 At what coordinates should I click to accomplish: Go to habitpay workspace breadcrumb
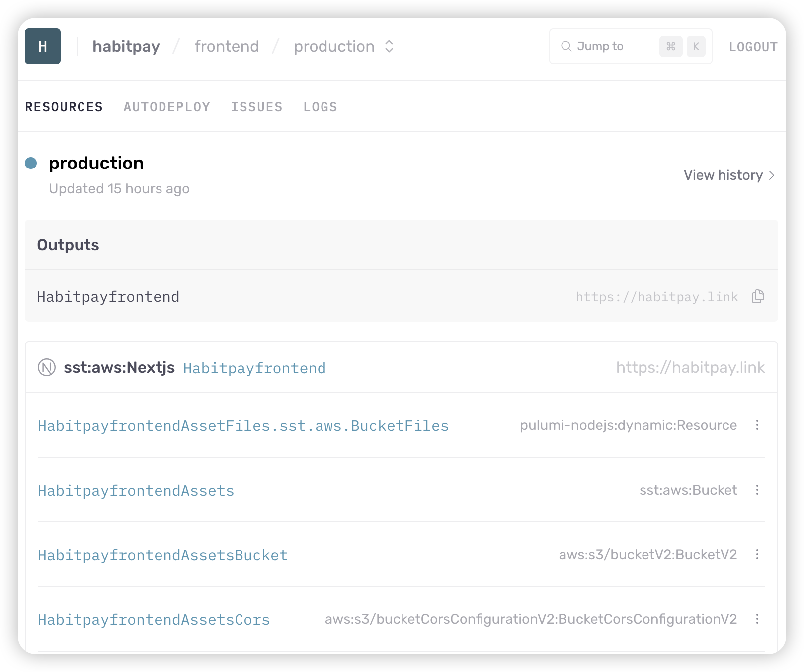pyautogui.click(x=126, y=46)
